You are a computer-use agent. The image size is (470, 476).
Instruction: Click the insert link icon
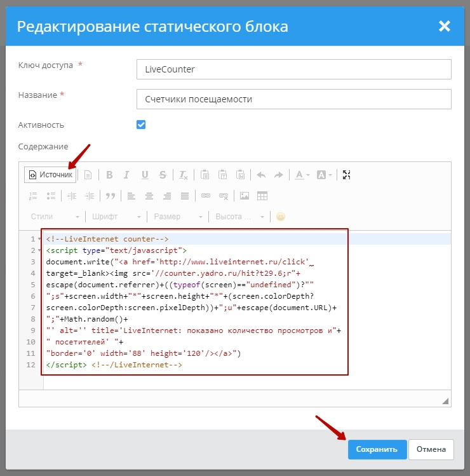[x=206, y=196]
